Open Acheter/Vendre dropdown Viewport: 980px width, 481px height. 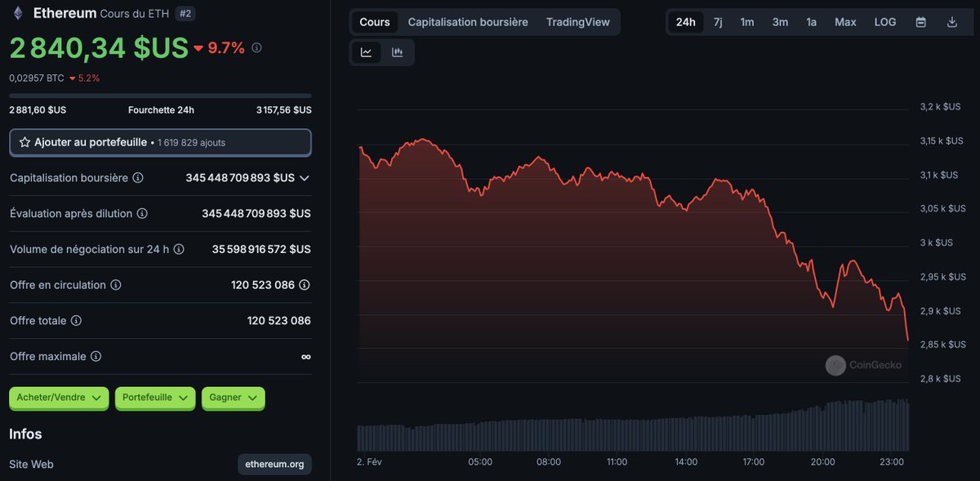click(59, 398)
